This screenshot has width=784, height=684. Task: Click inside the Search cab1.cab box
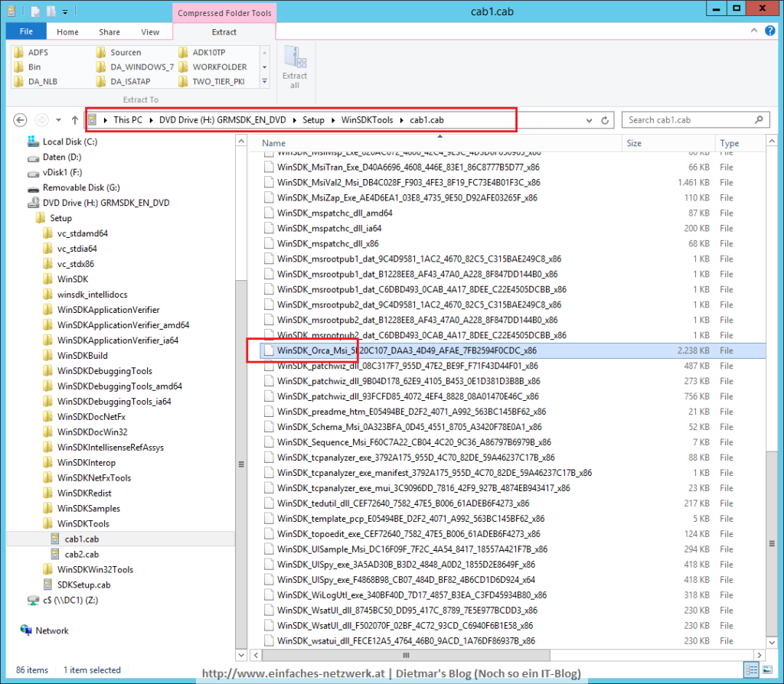point(689,120)
